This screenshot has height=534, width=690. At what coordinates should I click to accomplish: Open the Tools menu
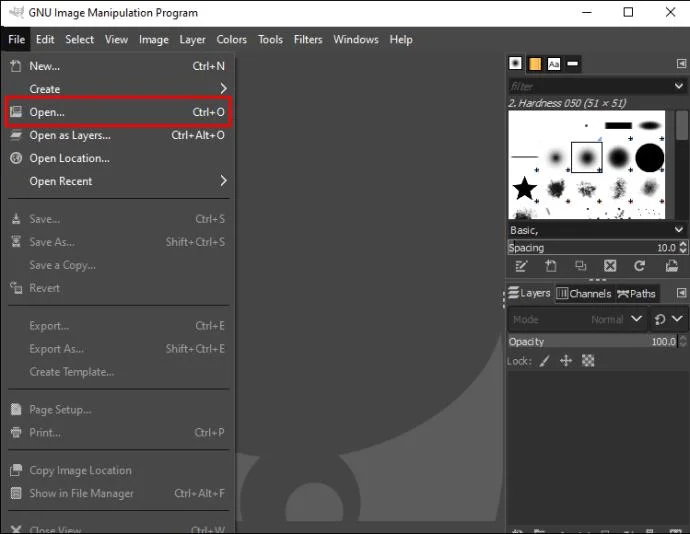click(x=270, y=40)
